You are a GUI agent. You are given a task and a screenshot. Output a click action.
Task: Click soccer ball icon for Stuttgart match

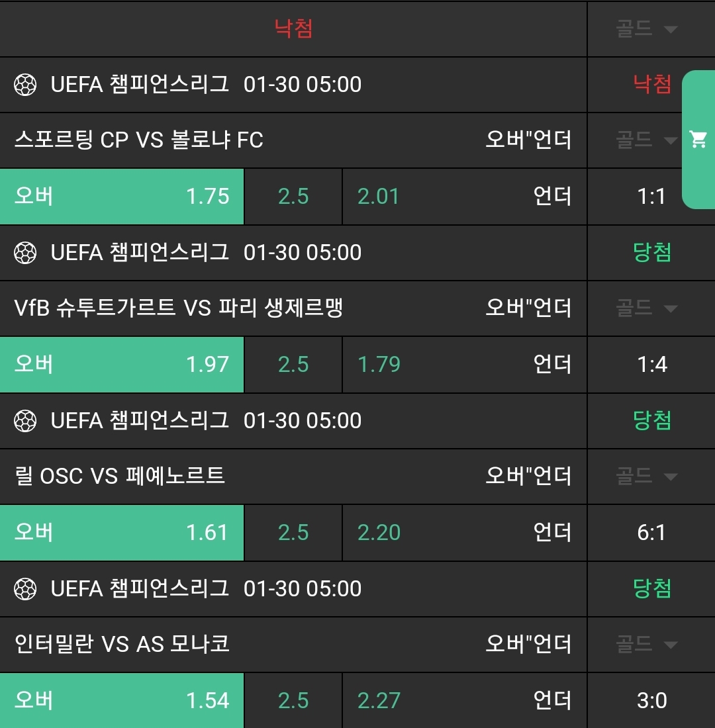(x=25, y=253)
